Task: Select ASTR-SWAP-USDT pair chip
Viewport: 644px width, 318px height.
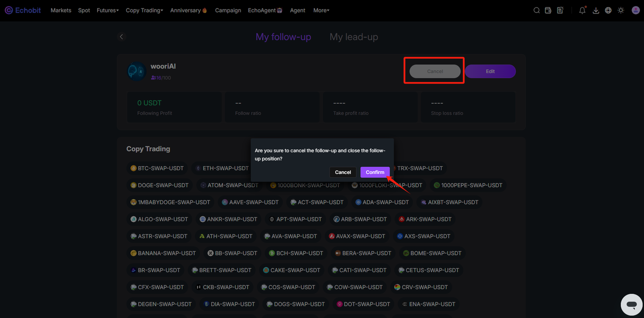Action: (159, 236)
